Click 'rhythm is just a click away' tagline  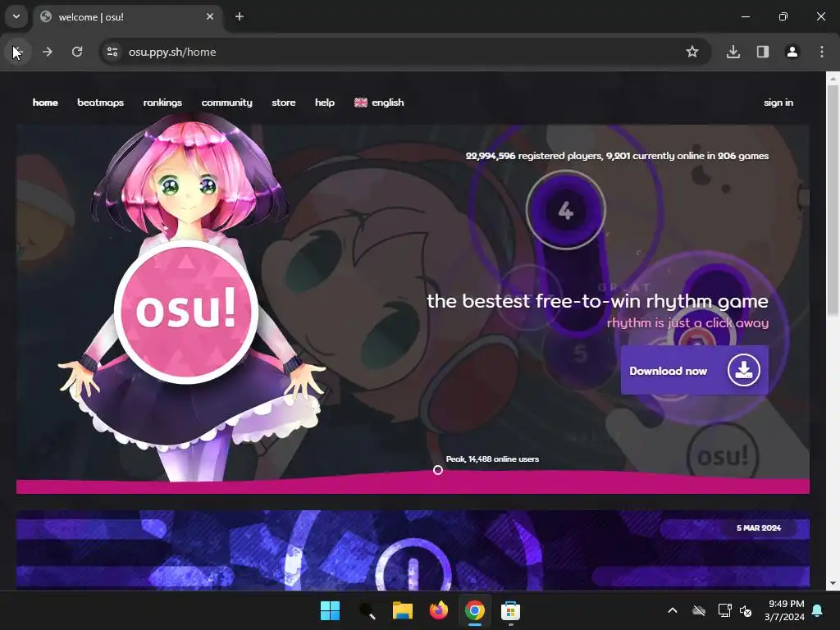688,323
